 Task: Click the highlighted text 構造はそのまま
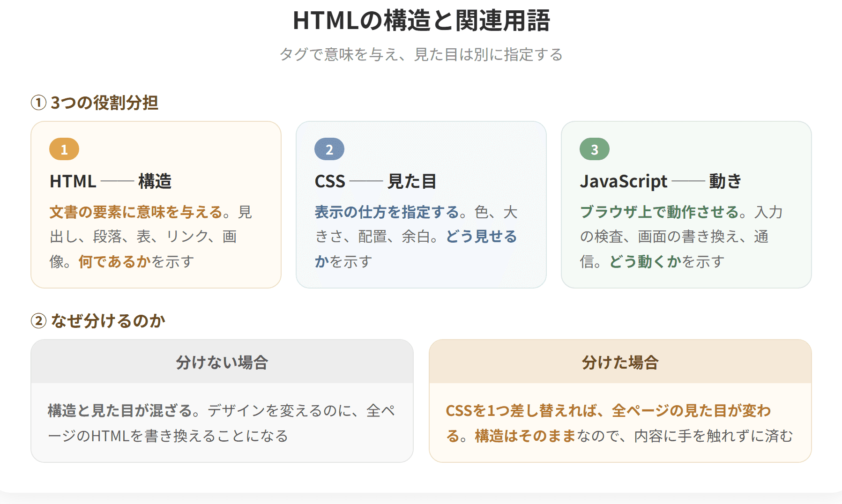pos(525,436)
